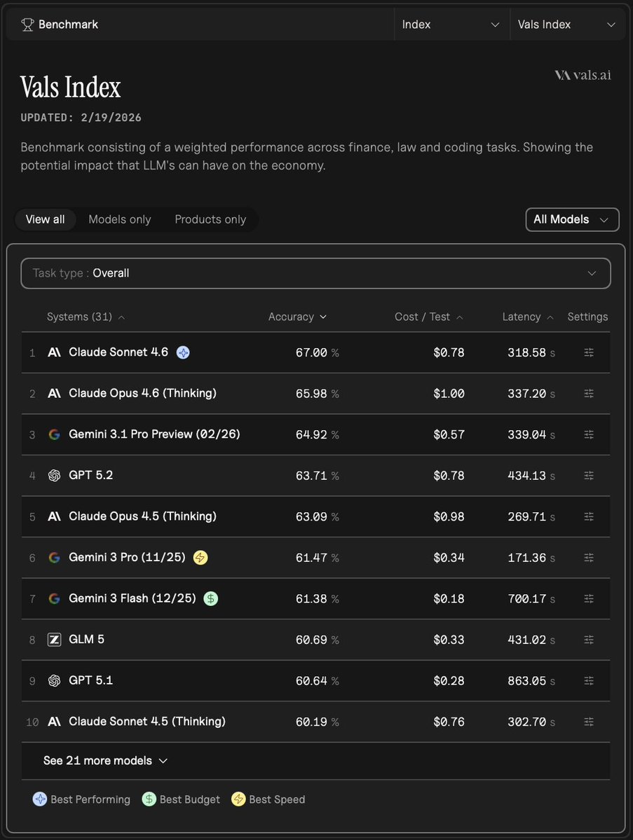Click cost value $1.00
Image resolution: width=633 pixels, height=840 pixels.
click(x=449, y=394)
